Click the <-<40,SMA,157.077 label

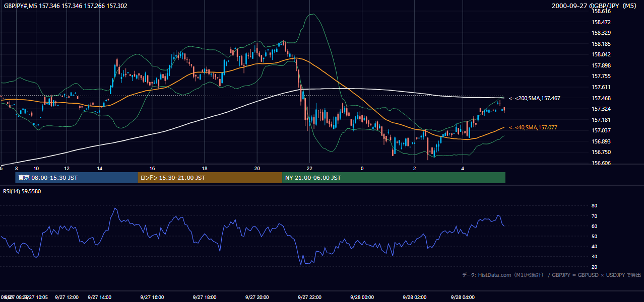point(533,128)
